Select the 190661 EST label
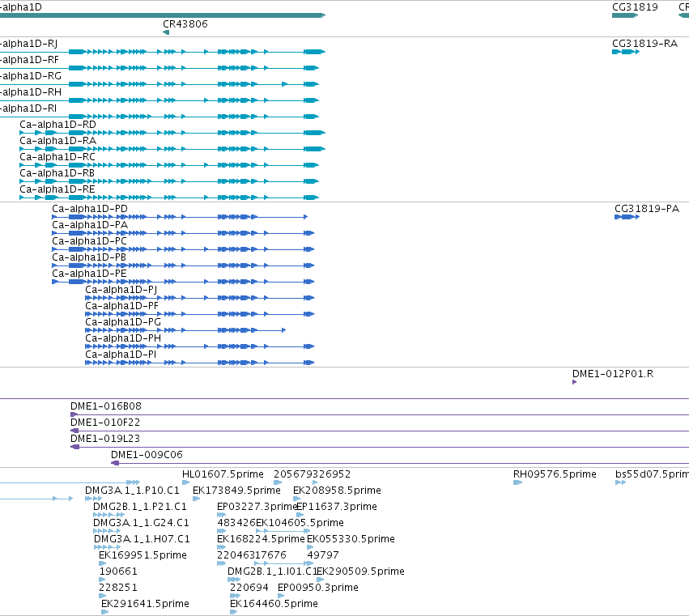Viewport: 689px width, 616px height. [118, 572]
